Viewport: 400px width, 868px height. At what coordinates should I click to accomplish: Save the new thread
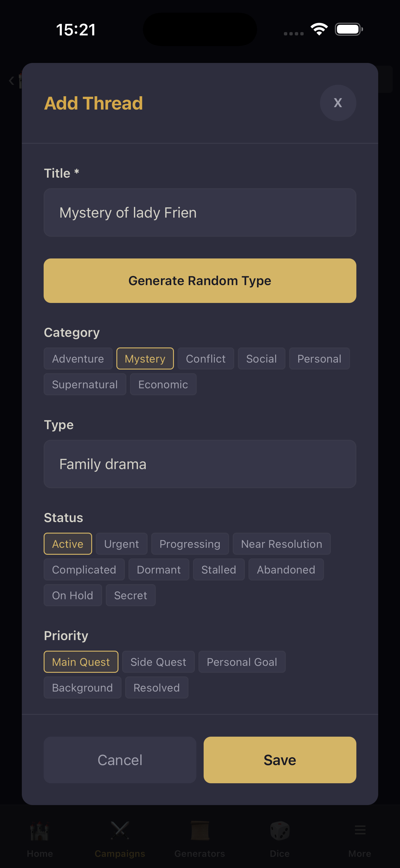coord(279,760)
